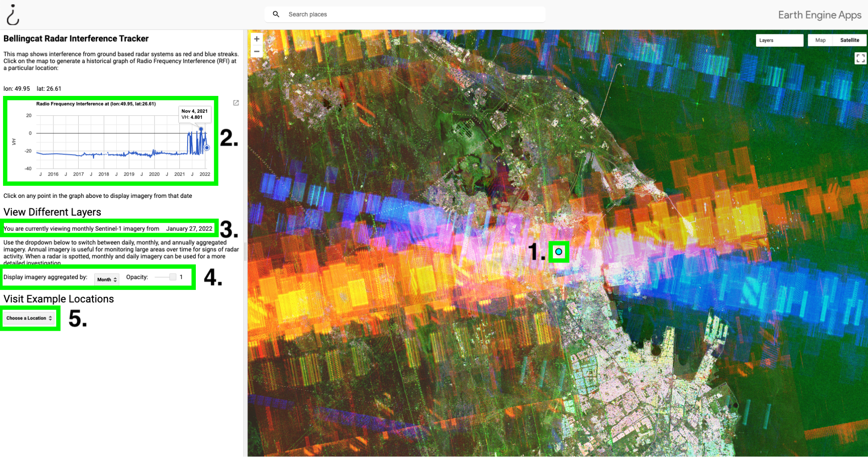Click the January 27, 2022 date label
Image resolution: width=868 pixels, height=457 pixels.
189,229
